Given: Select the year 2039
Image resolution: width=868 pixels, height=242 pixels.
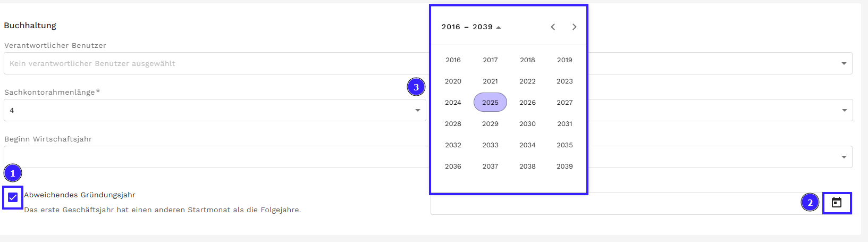Looking at the screenshot, I should pos(564,166).
